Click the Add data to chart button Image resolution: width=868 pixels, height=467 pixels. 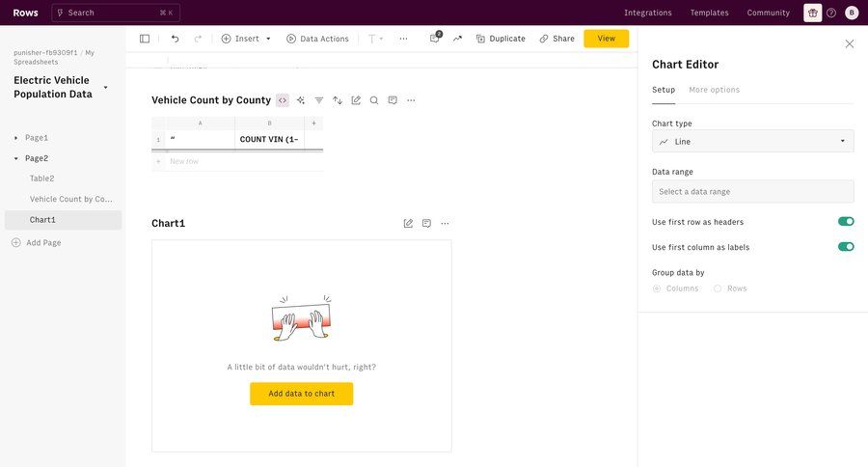pos(301,394)
